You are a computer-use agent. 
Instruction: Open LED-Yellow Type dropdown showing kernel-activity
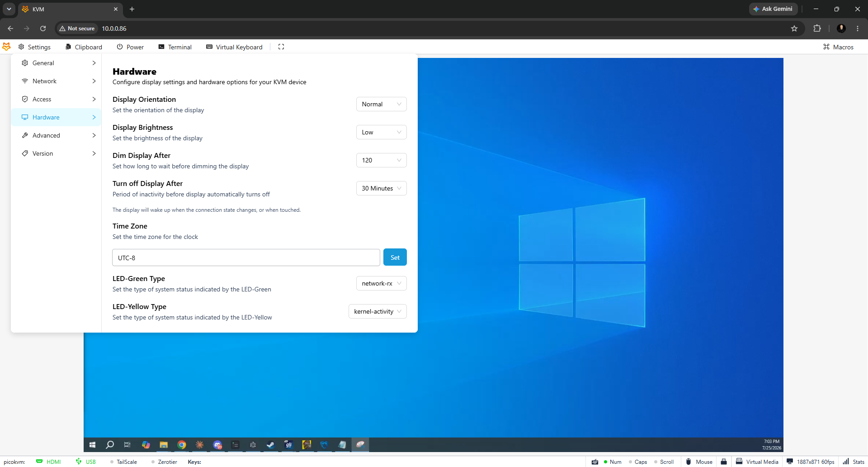tap(377, 311)
